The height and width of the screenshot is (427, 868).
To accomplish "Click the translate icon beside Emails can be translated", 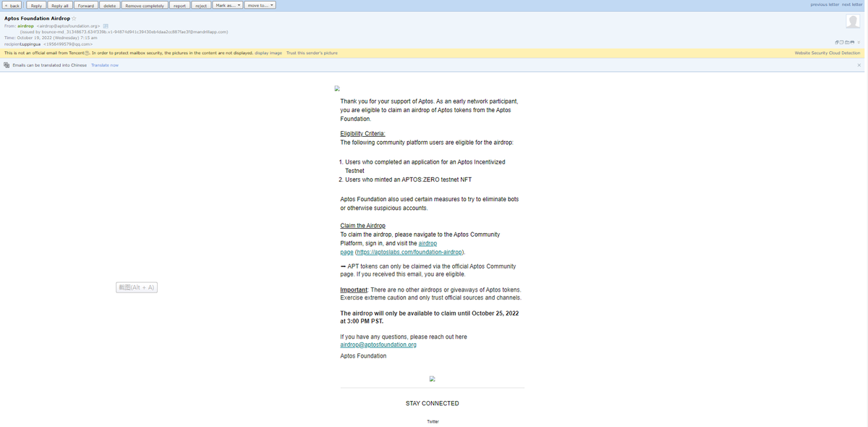I will pos(7,65).
